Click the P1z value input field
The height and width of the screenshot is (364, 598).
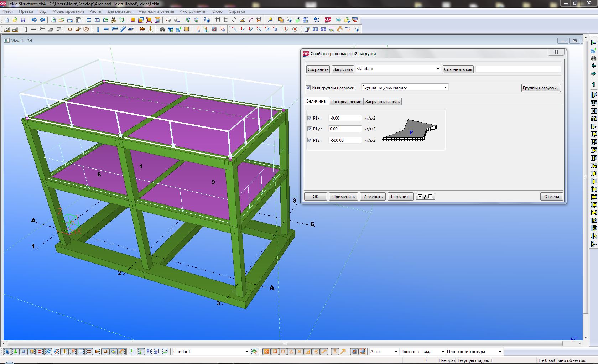coord(344,140)
